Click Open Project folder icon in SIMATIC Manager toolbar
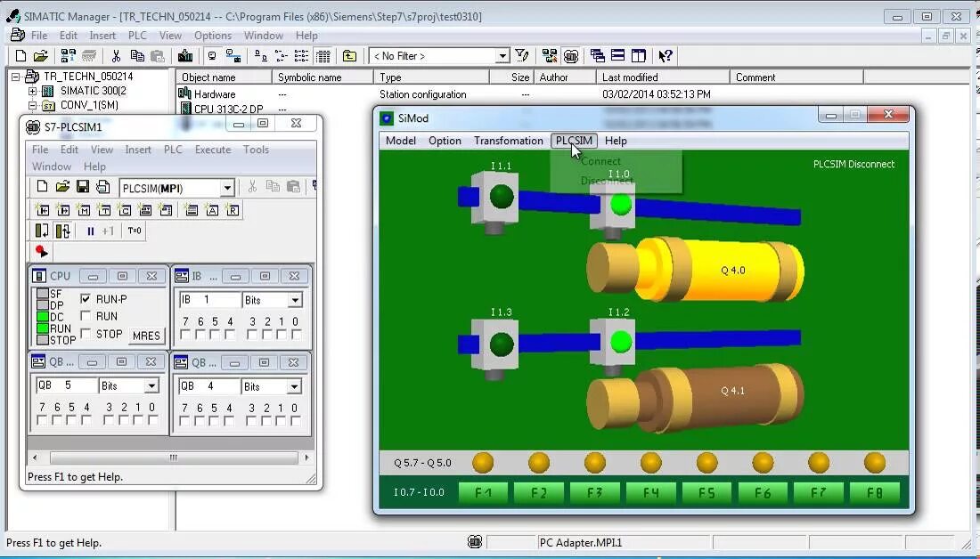This screenshot has height=559, width=980. pos(41,56)
